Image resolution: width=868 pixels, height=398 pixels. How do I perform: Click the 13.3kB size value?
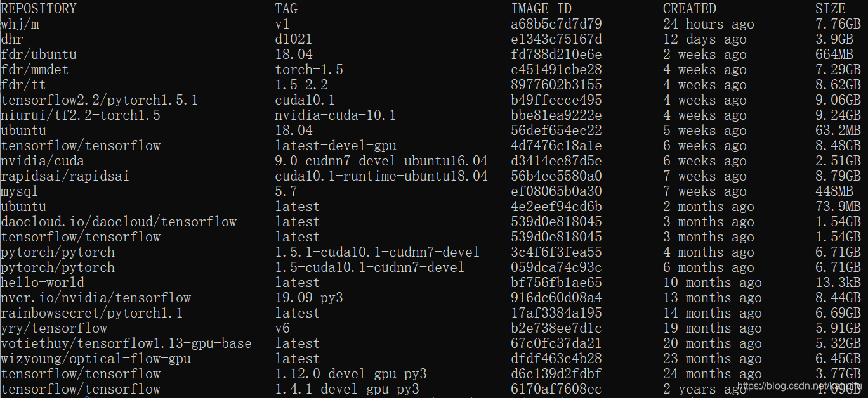[x=838, y=283]
